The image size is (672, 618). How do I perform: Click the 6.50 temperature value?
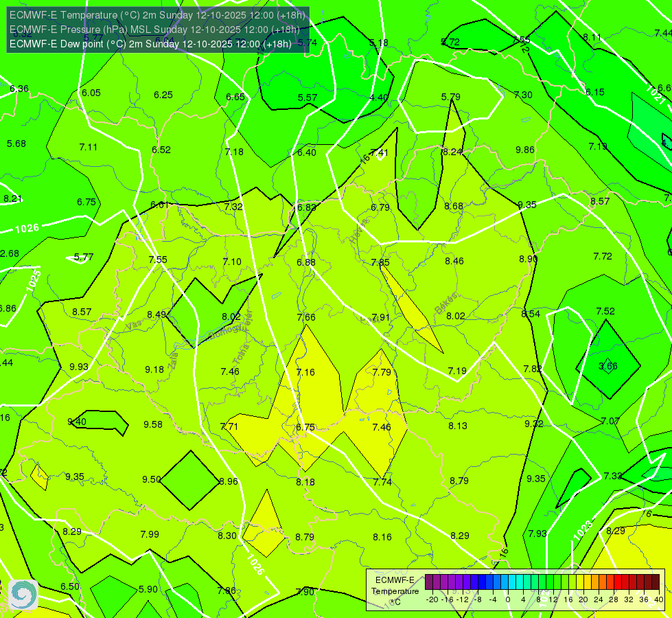[x=70, y=586]
